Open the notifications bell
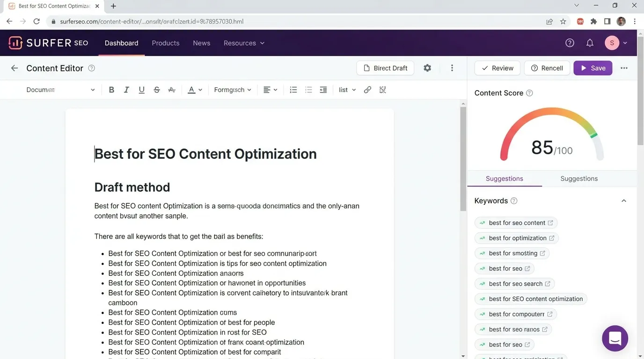Image resolution: width=644 pixels, height=359 pixels. [590, 43]
